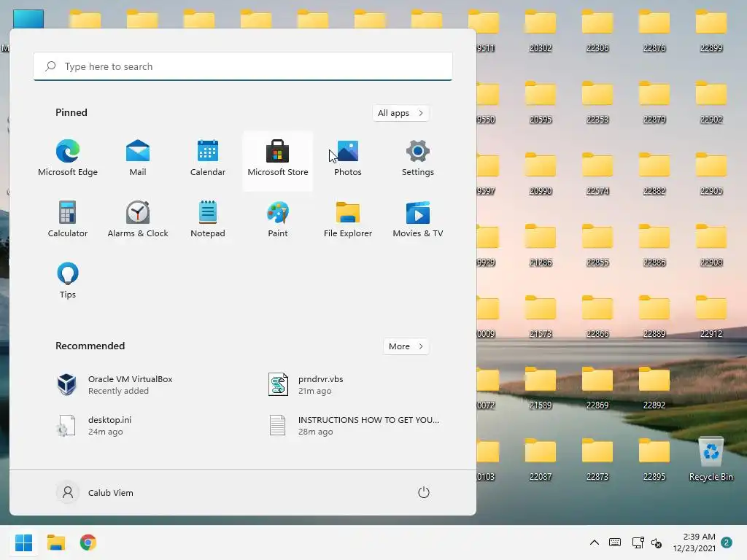Select the Recycle Bin on desktop

pyautogui.click(x=711, y=459)
